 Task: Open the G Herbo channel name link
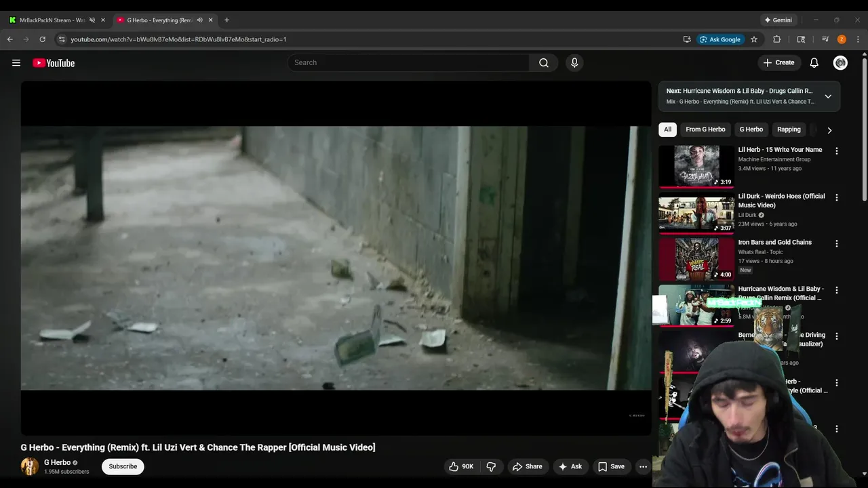tap(58, 462)
